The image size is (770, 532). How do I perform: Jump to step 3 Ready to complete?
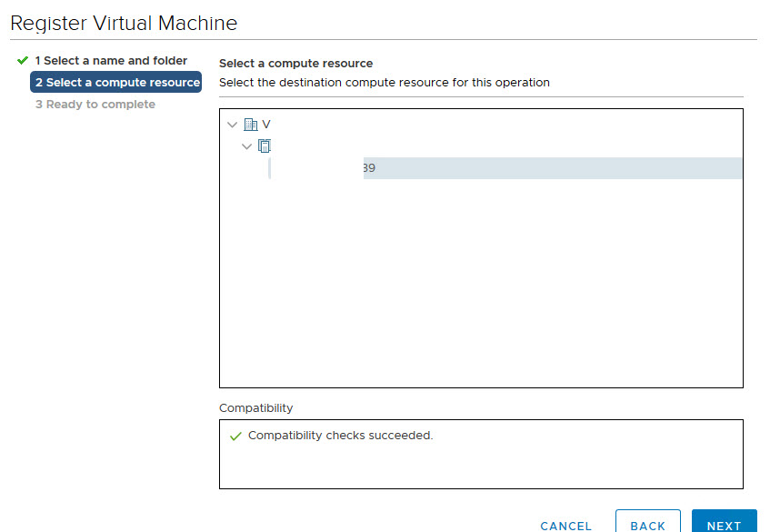coord(95,105)
